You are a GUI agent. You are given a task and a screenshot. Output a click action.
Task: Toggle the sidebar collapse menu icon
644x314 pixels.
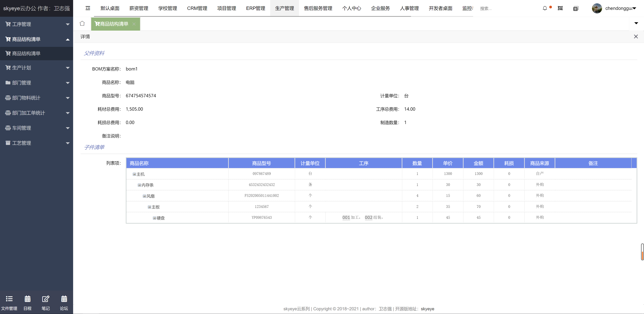[x=88, y=8]
